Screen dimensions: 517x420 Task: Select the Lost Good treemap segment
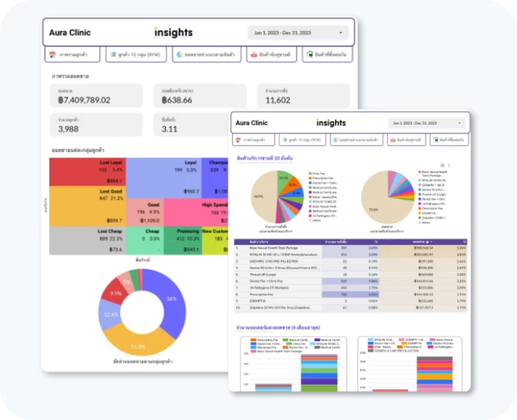tap(87, 206)
